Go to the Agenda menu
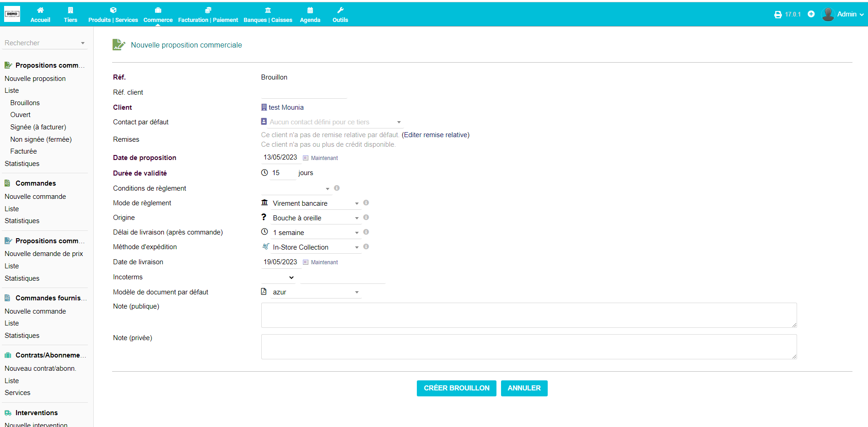 310,15
